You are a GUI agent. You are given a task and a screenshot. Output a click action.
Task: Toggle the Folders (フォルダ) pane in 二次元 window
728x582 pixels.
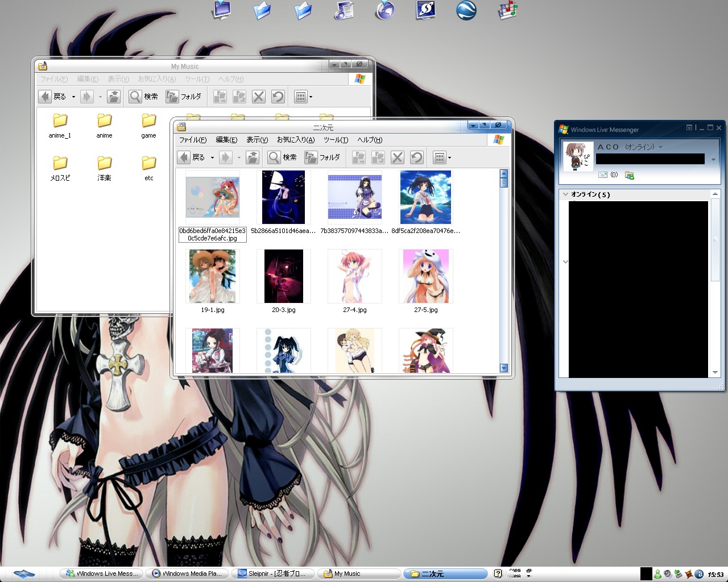[322, 157]
